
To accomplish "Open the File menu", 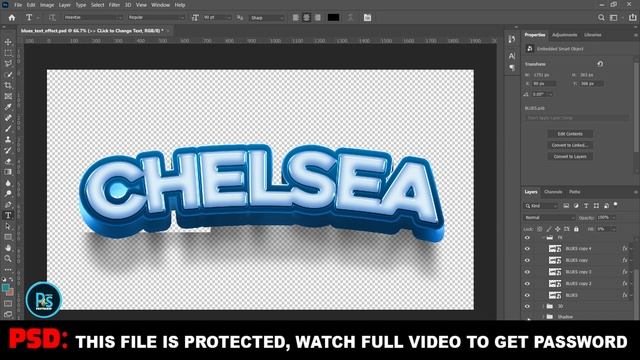I will pyautogui.click(x=18, y=5).
